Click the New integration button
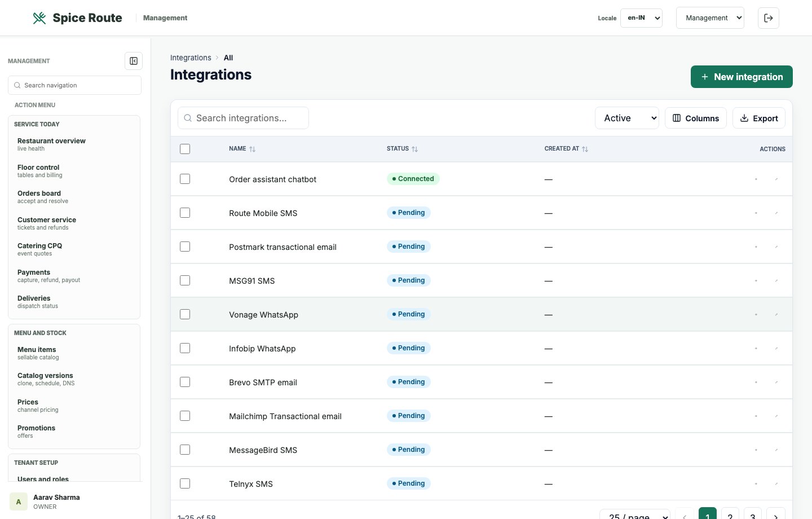 (742, 77)
